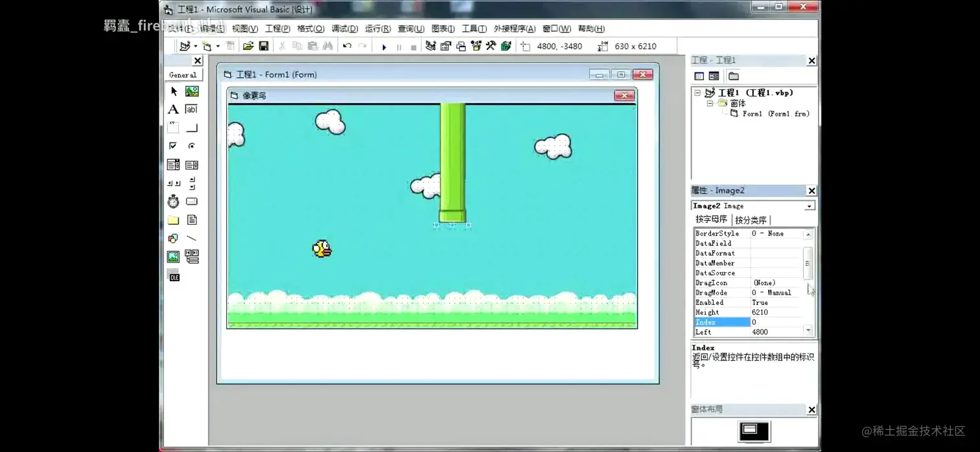Switch to the 按字母序 properties tab
Screen dimensions: 980x452
pos(711,220)
